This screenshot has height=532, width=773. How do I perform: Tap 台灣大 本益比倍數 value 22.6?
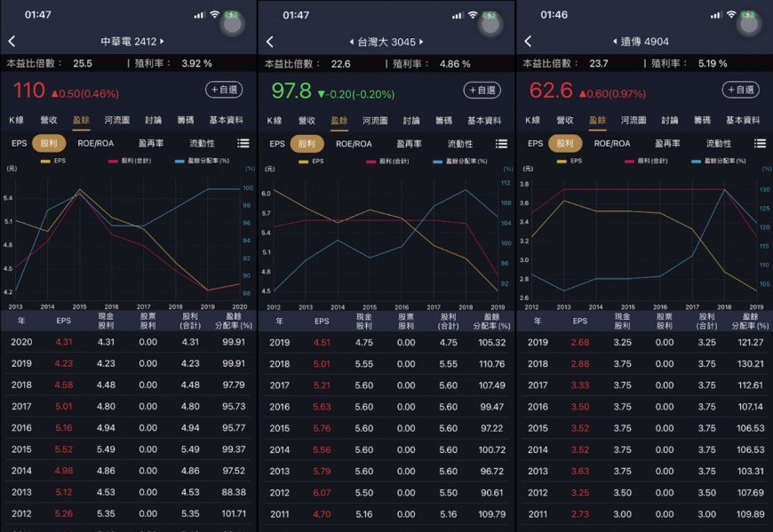click(340, 64)
